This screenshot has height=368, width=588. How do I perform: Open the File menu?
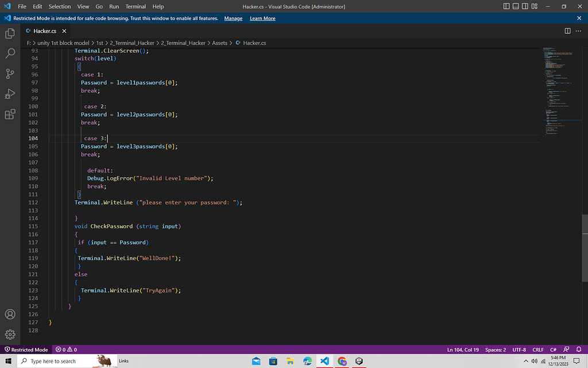[x=22, y=6]
